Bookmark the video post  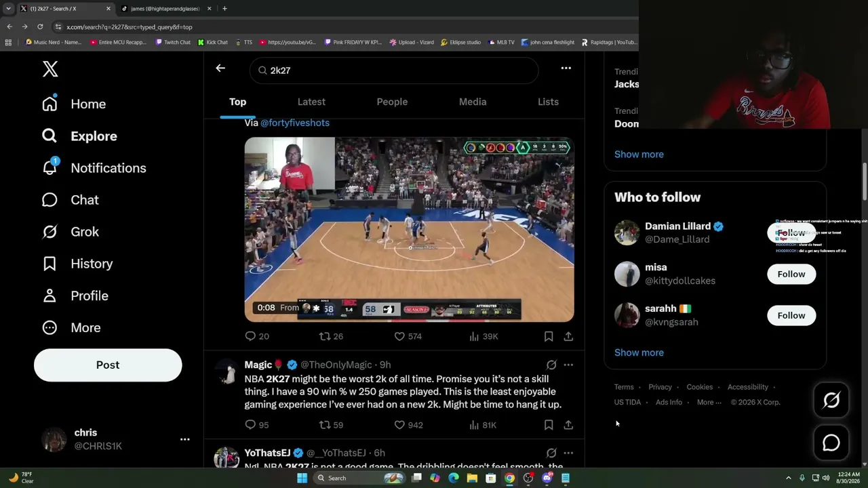[549, 336]
